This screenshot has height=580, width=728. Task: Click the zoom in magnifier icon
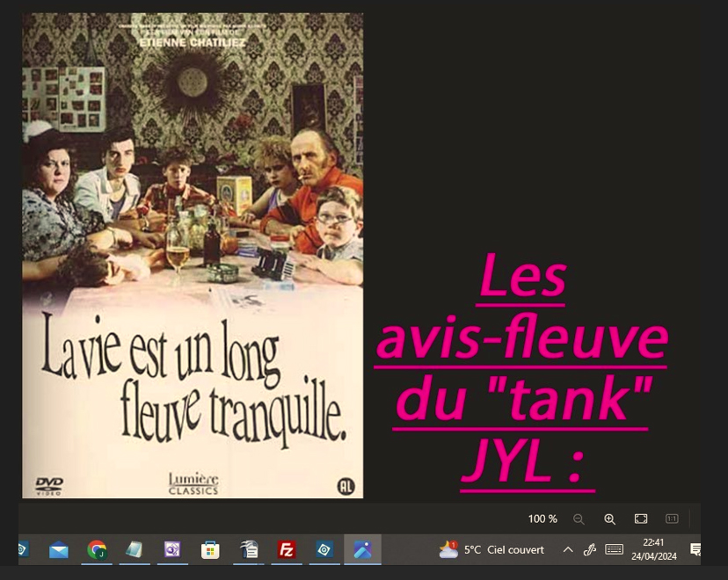point(609,519)
